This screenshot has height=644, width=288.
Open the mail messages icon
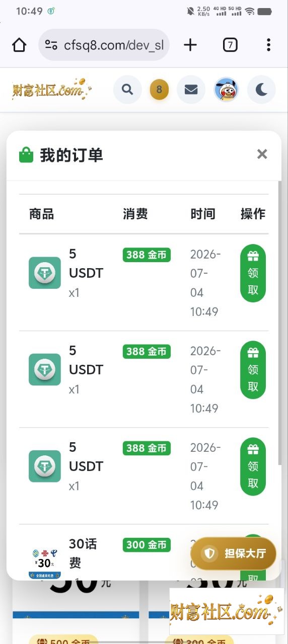tap(191, 90)
